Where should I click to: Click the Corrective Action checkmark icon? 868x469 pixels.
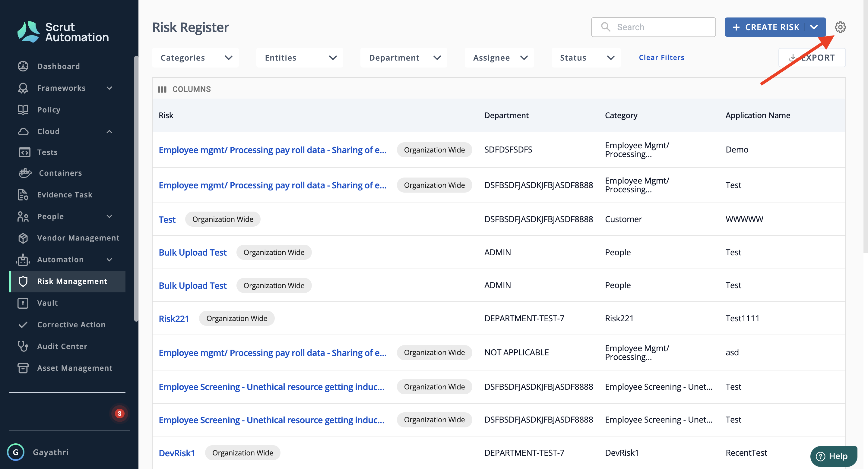(23, 325)
